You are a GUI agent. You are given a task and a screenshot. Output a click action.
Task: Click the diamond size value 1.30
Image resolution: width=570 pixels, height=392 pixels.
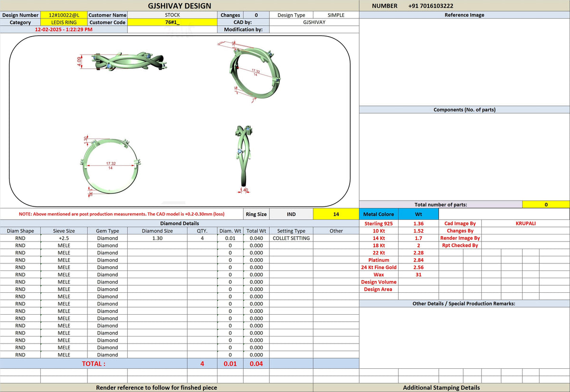(x=158, y=238)
